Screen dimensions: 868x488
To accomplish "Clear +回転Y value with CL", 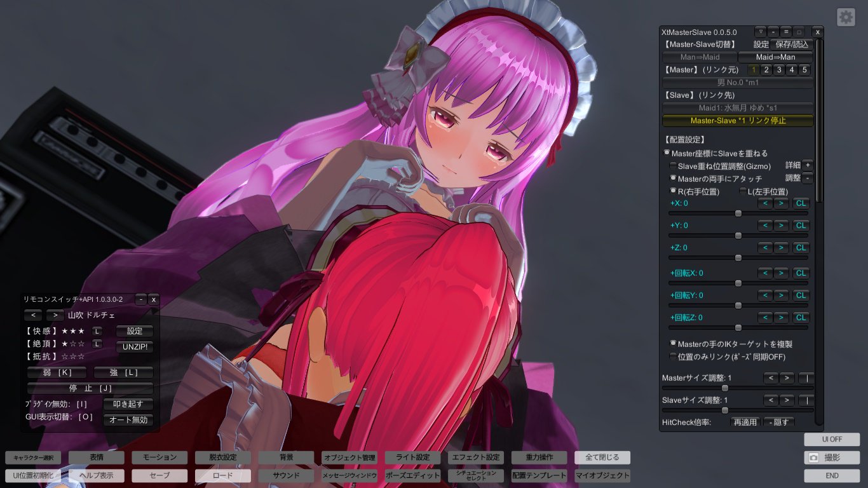I will click(x=801, y=295).
